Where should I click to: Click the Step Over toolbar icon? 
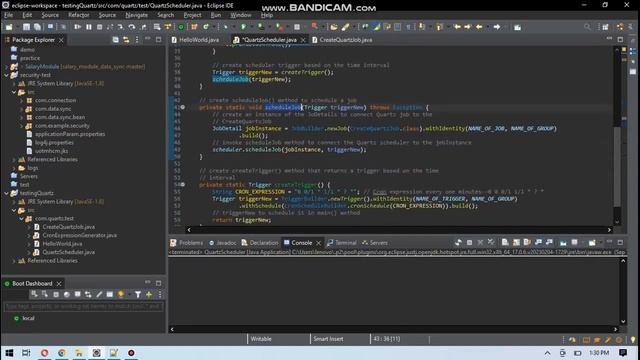(x=132, y=27)
